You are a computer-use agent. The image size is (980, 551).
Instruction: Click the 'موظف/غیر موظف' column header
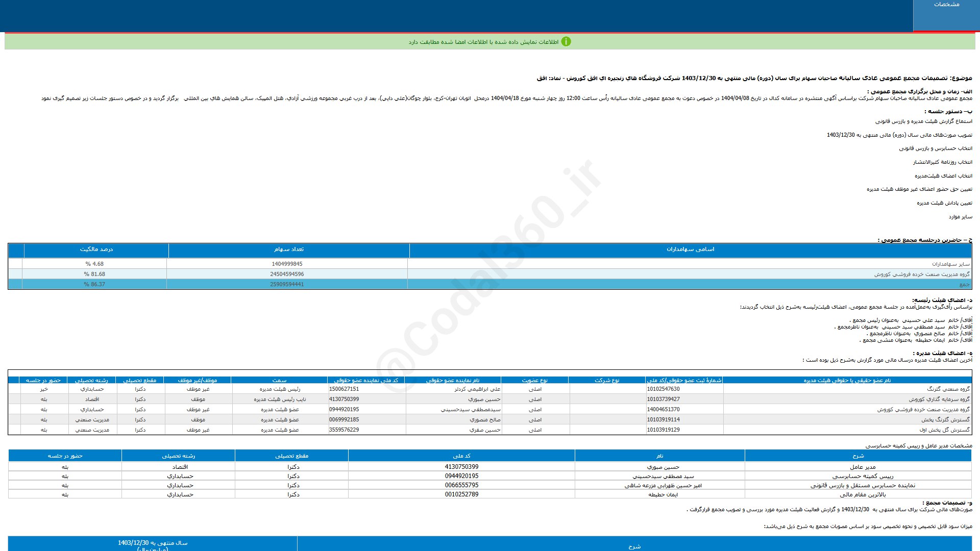[x=198, y=380]
